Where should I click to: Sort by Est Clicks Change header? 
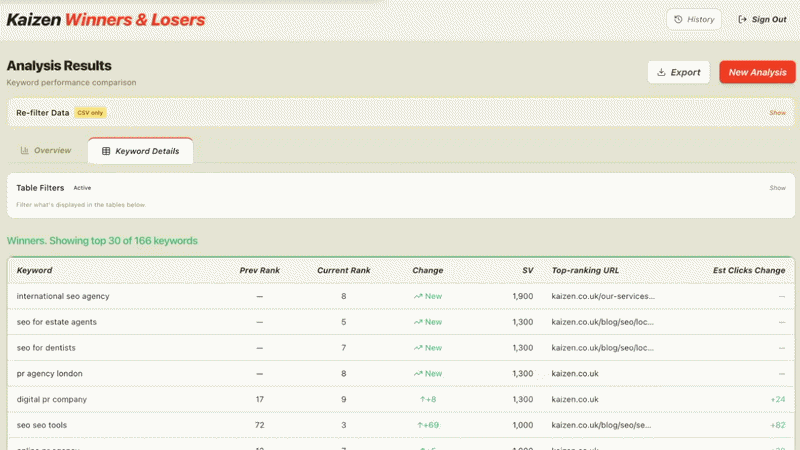pos(749,270)
